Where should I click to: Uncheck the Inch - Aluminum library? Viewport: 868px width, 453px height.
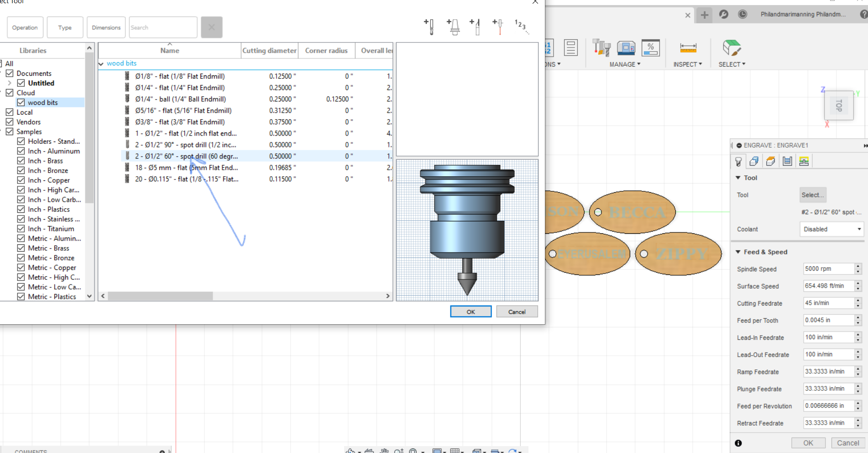(21, 151)
